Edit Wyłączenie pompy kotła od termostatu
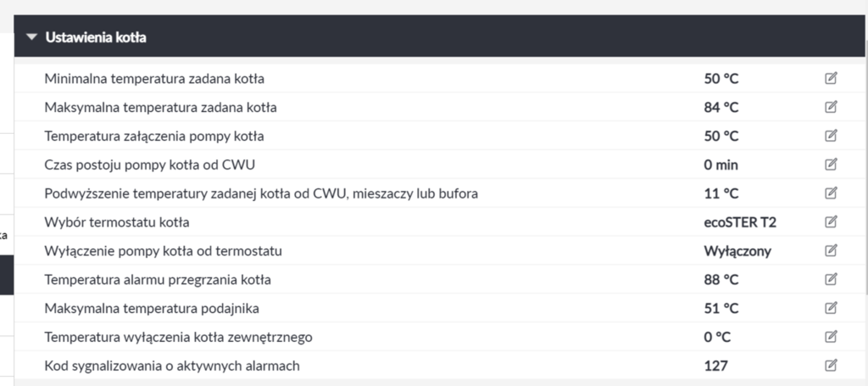Screen dimensions: 868x386 [x=831, y=251]
